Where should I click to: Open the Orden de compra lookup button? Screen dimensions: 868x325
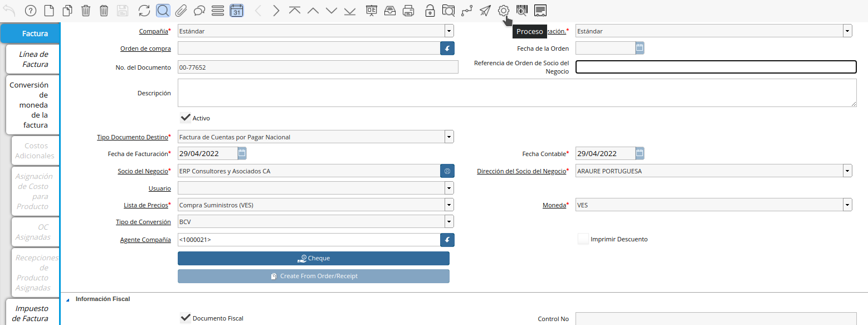coord(447,48)
